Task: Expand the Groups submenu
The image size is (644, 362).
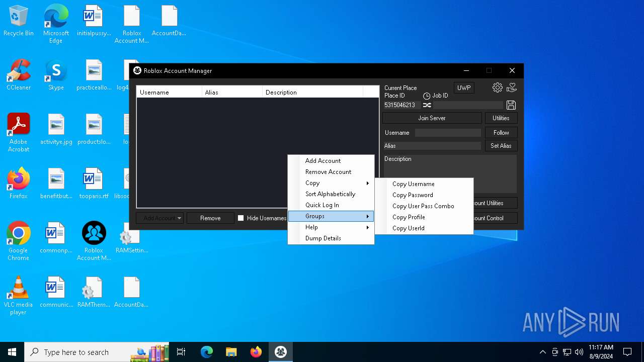Action: pyautogui.click(x=331, y=216)
